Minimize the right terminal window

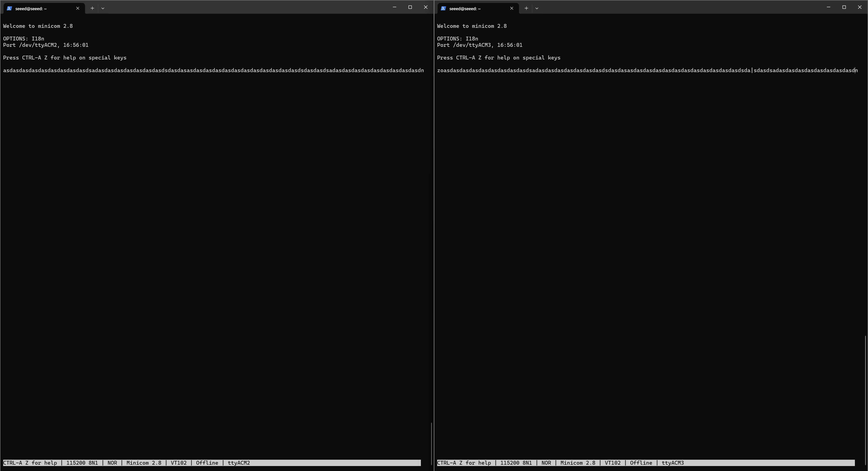point(828,7)
